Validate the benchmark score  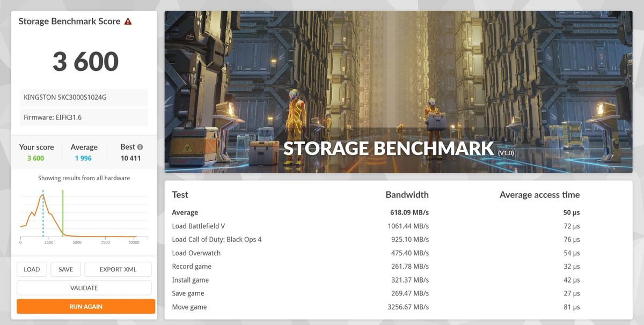[84, 288]
